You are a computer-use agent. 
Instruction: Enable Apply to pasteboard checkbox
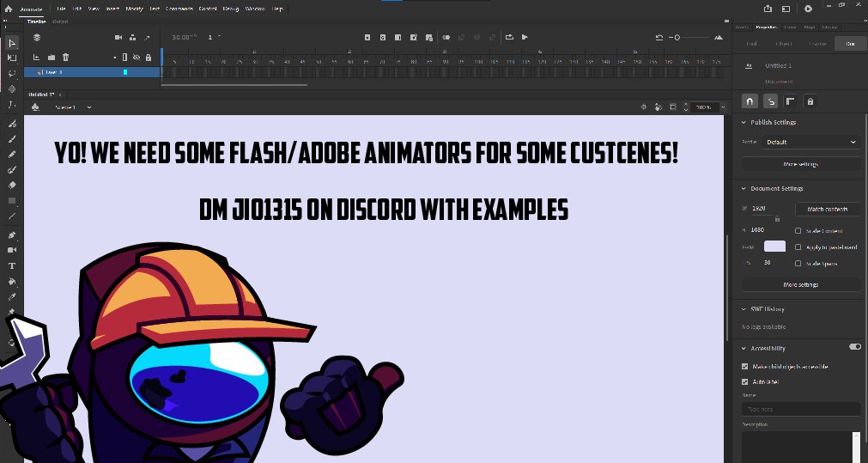(x=798, y=247)
